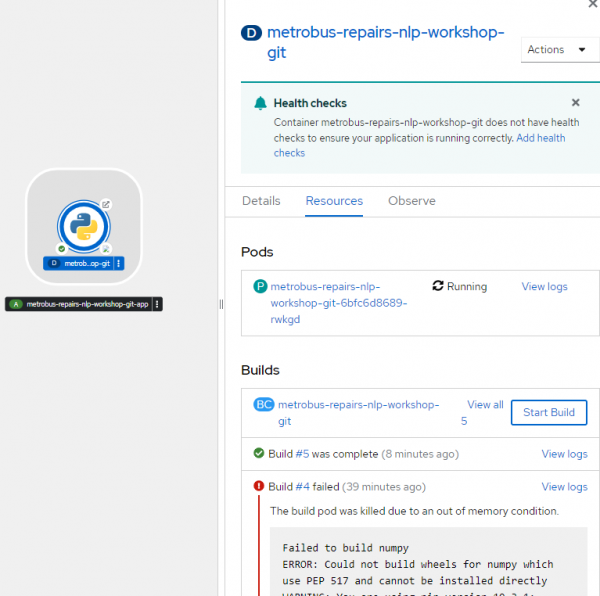Expand the Actions dropdown
Screen dimensions: 600x596
click(559, 50)
